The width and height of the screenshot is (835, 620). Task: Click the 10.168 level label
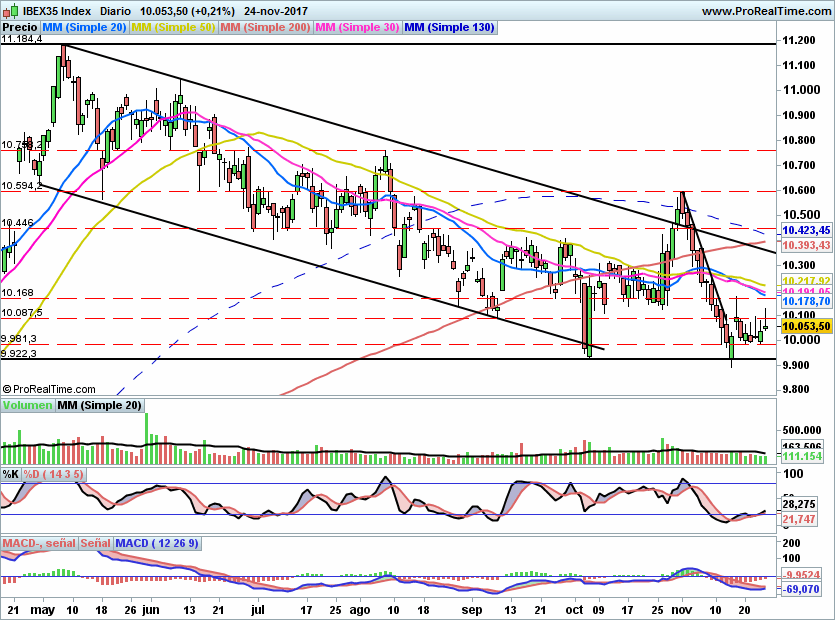coord(17,292)
